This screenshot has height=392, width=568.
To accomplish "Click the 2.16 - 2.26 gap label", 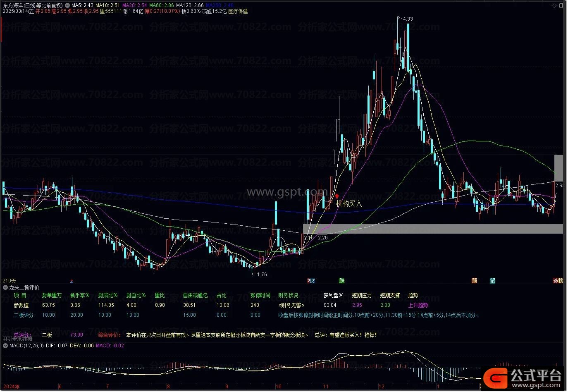I will [x=316, y=238].
